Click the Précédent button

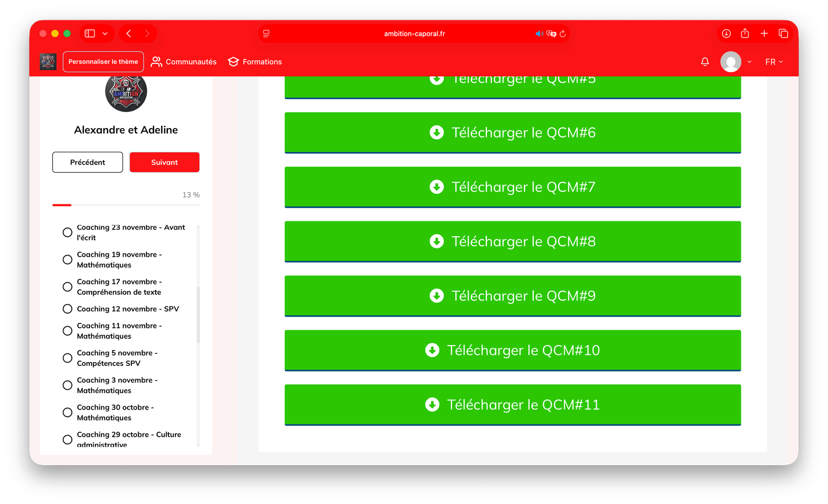tap(88, 162)
